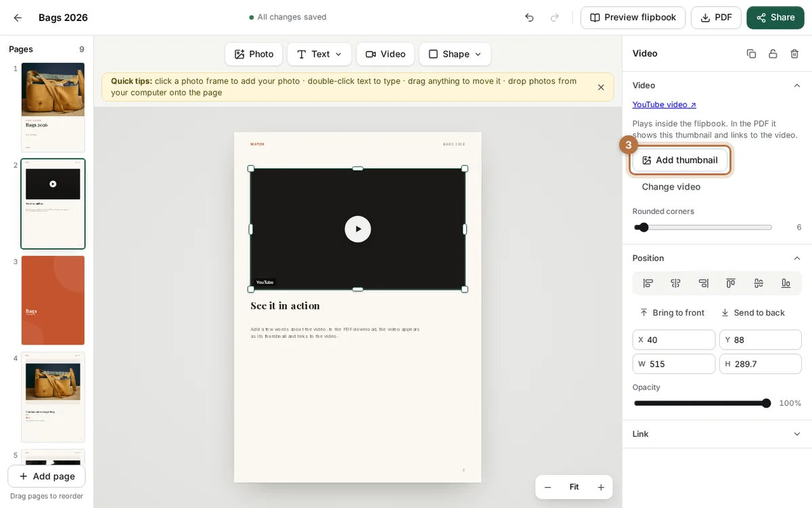Click Change video
The height and width of the screenshot is (508, 812).
click(671, 187)
